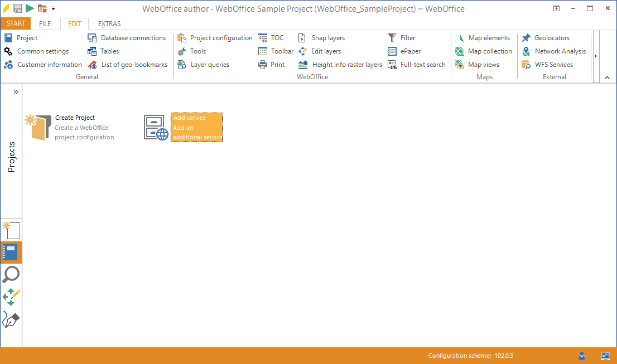Click the Filter funnel icon
Screen dimensions: 617x364
392,38
